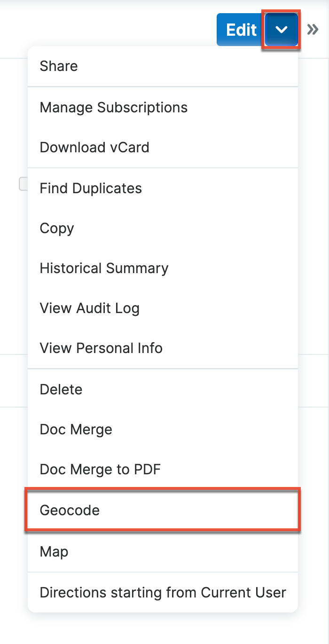Delete this record via the menu

tap(61, 389)
